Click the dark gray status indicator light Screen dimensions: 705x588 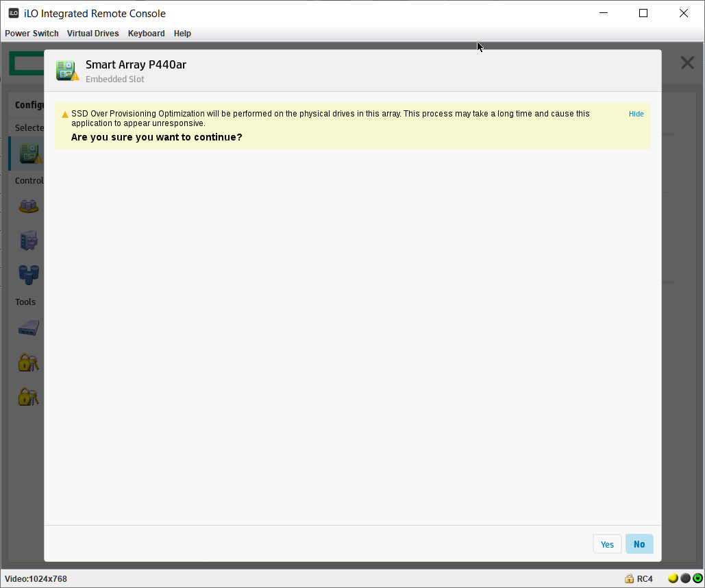(685, 578)
